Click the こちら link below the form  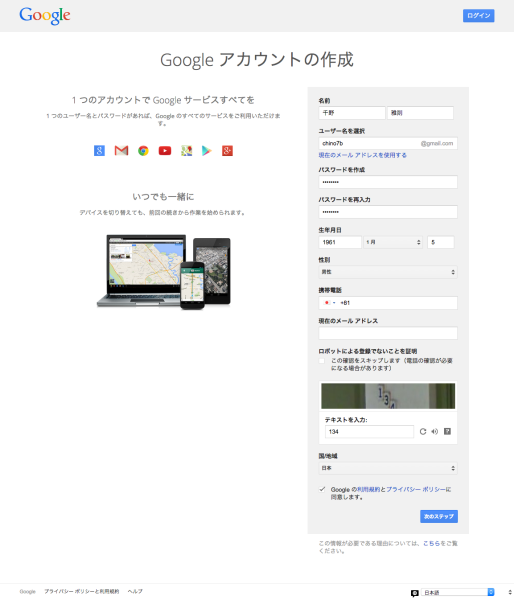[431, 543]
